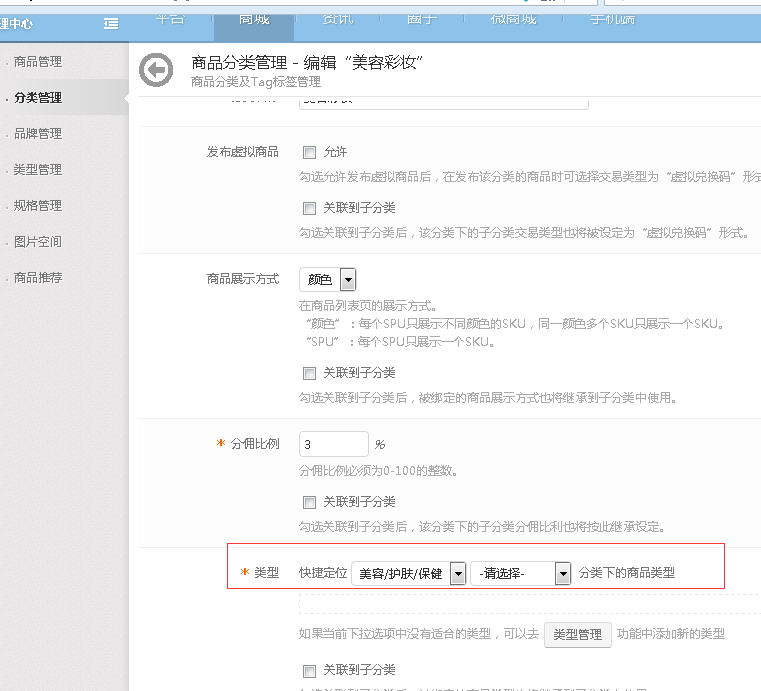The height and width of the screenshot is (691, 761).
Task: Select 分类管理 in the sidebar
Action: (x=38, y=98)
